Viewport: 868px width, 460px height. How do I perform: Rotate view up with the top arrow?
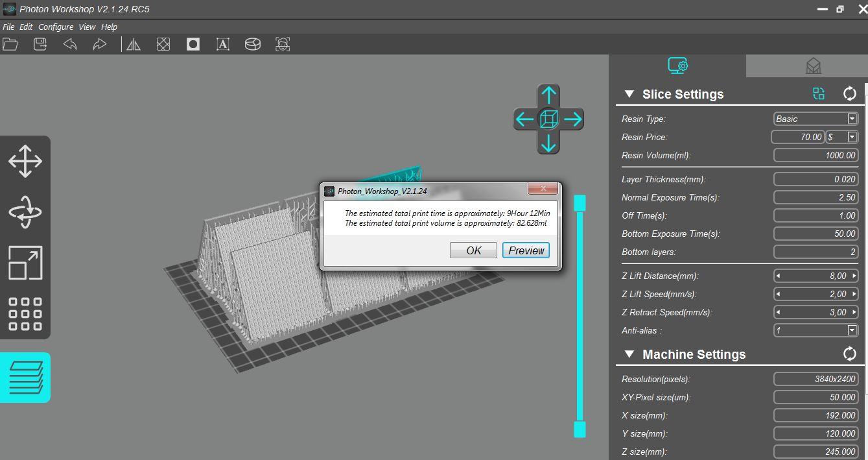(x=549, y=95)
